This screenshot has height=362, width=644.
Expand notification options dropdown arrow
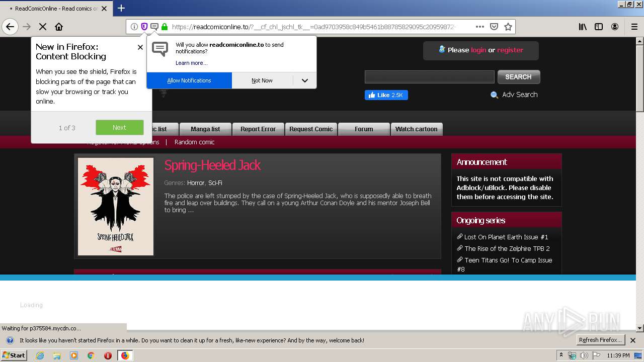(x=304, y=80)
